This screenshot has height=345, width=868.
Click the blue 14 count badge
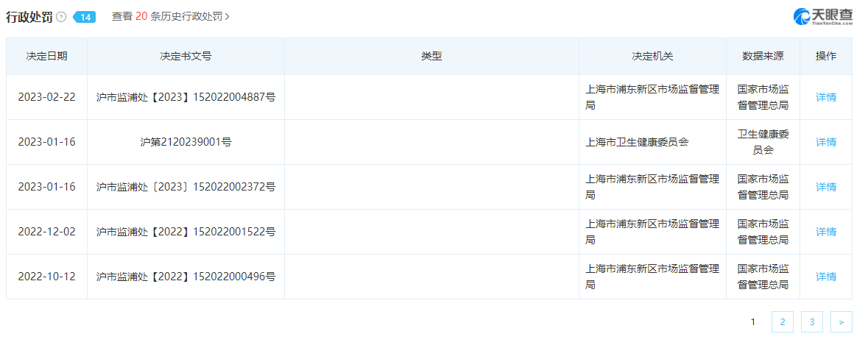[85, 17]
